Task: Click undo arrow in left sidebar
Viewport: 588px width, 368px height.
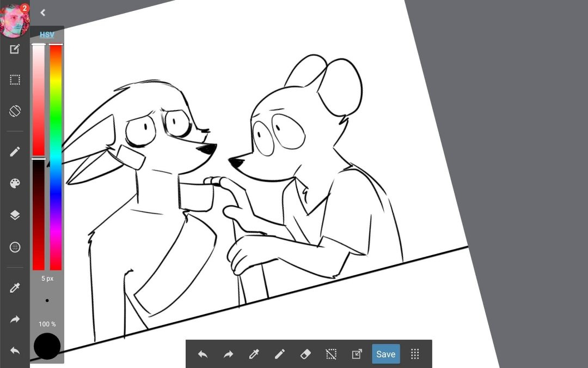Action: 15,351
